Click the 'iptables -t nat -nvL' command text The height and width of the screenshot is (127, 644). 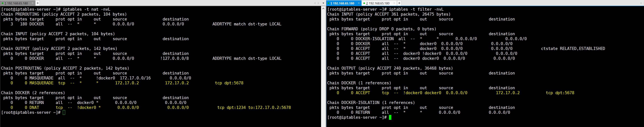[x=87, y=9]
